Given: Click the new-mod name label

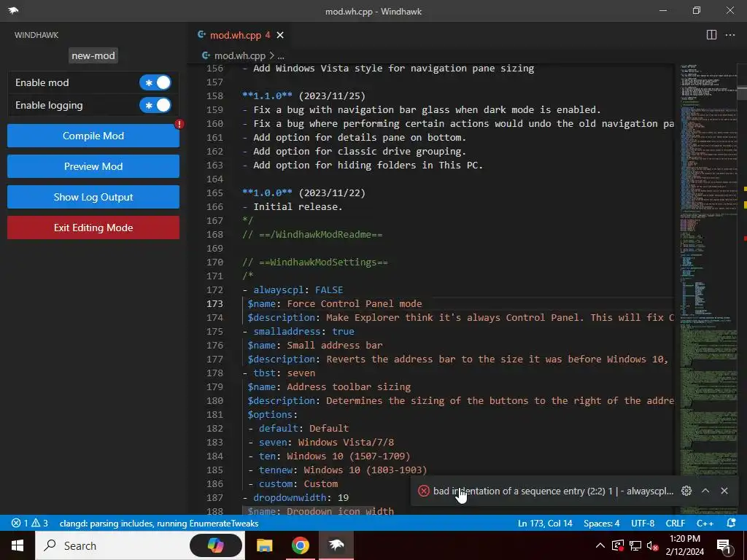Looking at the screenshot, I should coord(93,55).
